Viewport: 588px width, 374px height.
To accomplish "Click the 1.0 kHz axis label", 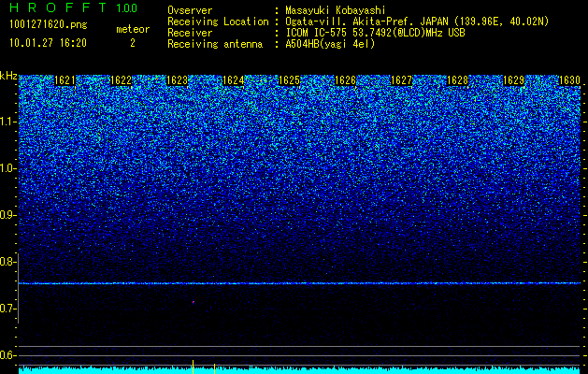I will [x=7, y=168].
